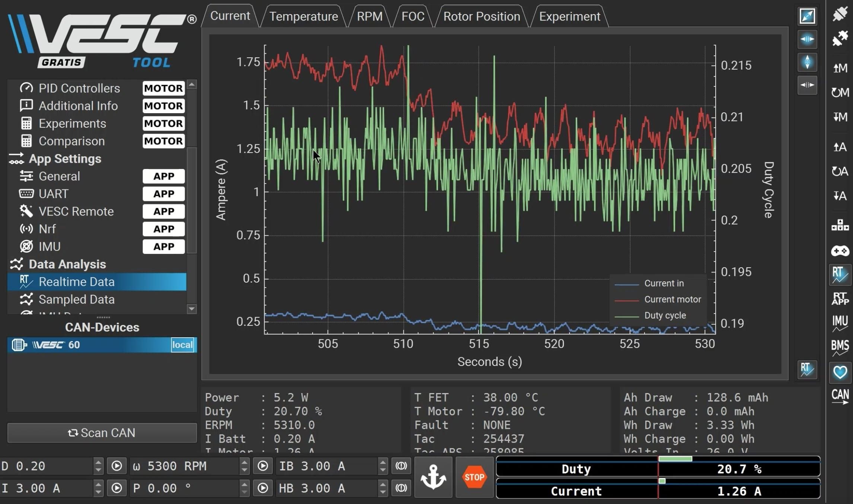
Task: Open the gamepad control icon
Action: (840, 251)
